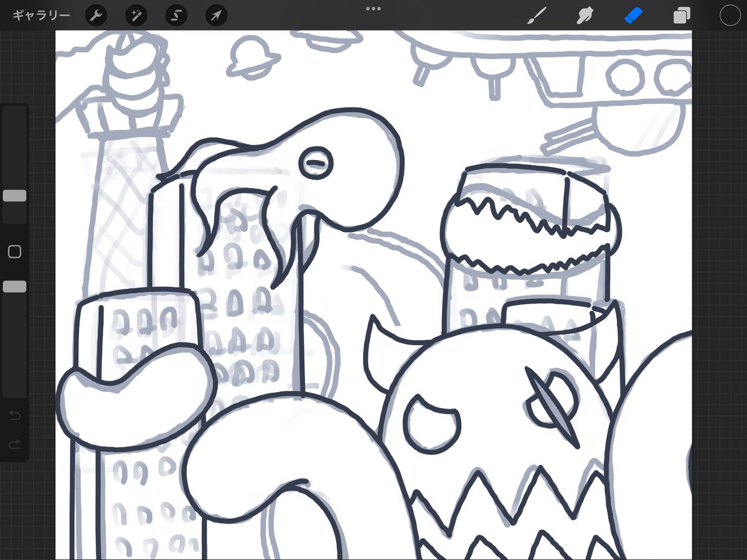Select the Smudge tool
This screenshot has width=747, height=560.
(x=584, y=16)
